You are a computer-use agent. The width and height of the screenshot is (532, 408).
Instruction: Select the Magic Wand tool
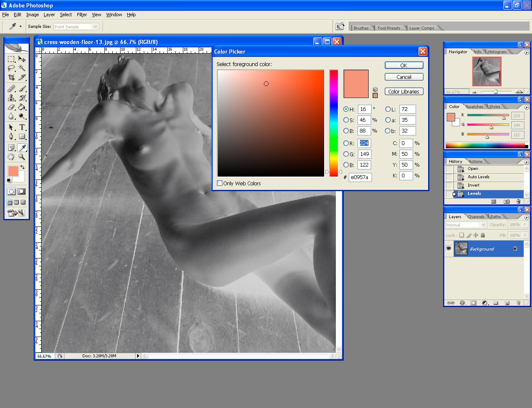point(22,68)
